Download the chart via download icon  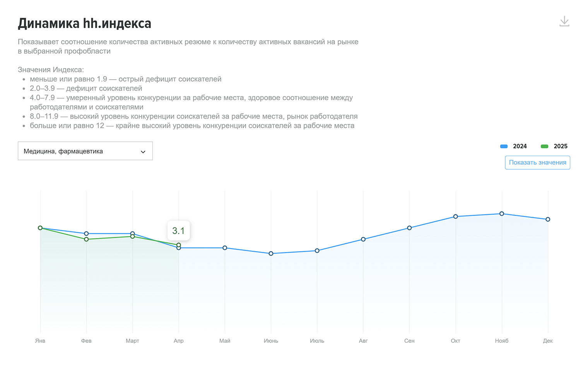[x=564, y=21]
